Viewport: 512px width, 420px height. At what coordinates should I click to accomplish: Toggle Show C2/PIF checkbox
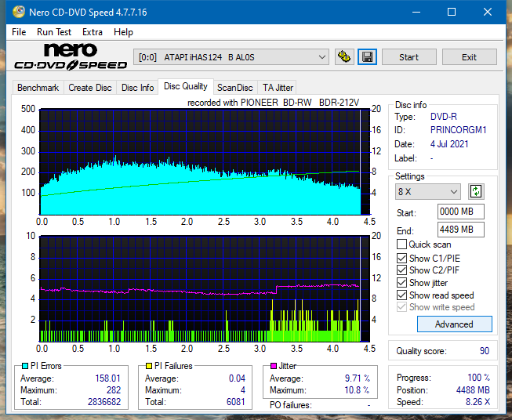click(x=401, y=270)
